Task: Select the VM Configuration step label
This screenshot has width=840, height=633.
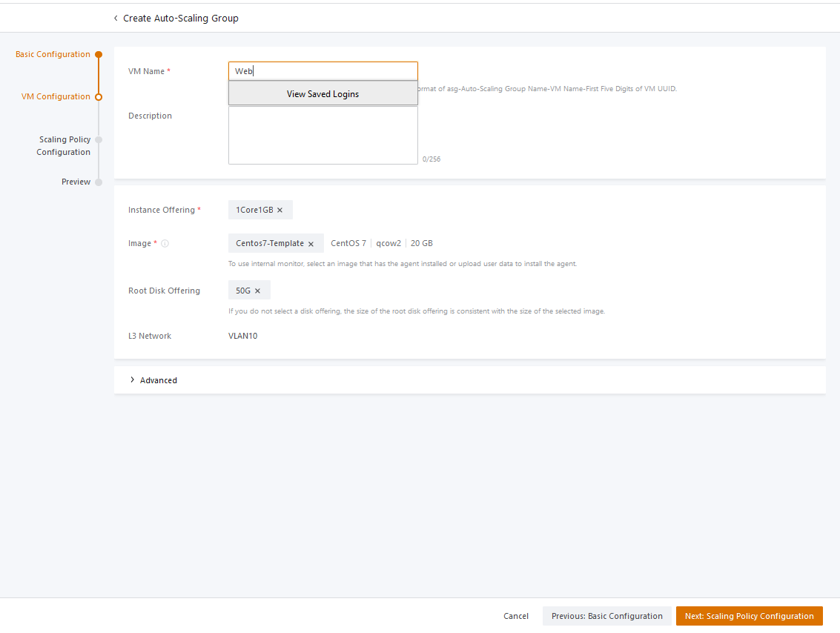Action: 56,97
